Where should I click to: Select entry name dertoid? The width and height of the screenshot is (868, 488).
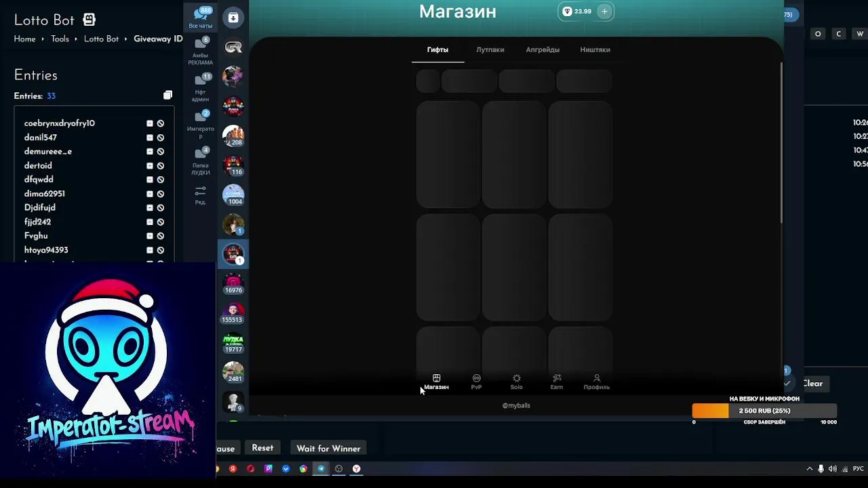pos(38,165)
